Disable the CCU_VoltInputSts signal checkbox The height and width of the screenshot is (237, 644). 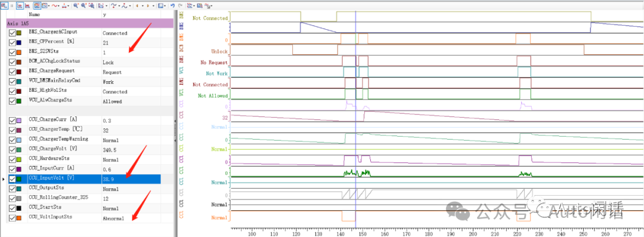pos(12,218)
